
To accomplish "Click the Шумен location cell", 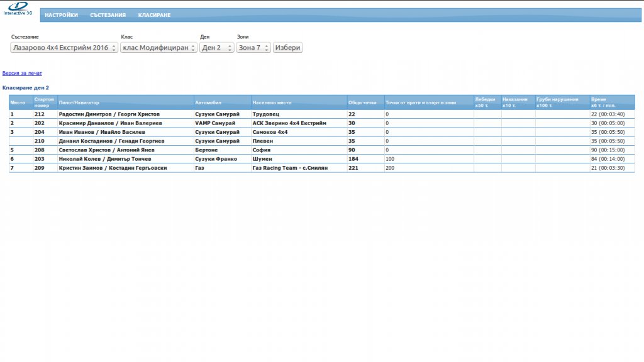I will (262, 159).
